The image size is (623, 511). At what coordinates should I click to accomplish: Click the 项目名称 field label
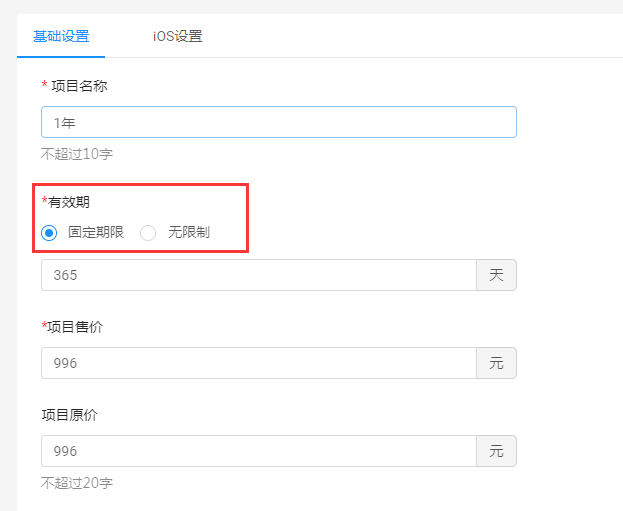79,86
